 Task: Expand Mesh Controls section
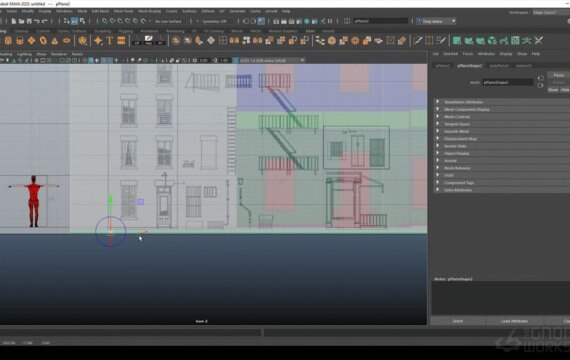[x=502, y=117]
